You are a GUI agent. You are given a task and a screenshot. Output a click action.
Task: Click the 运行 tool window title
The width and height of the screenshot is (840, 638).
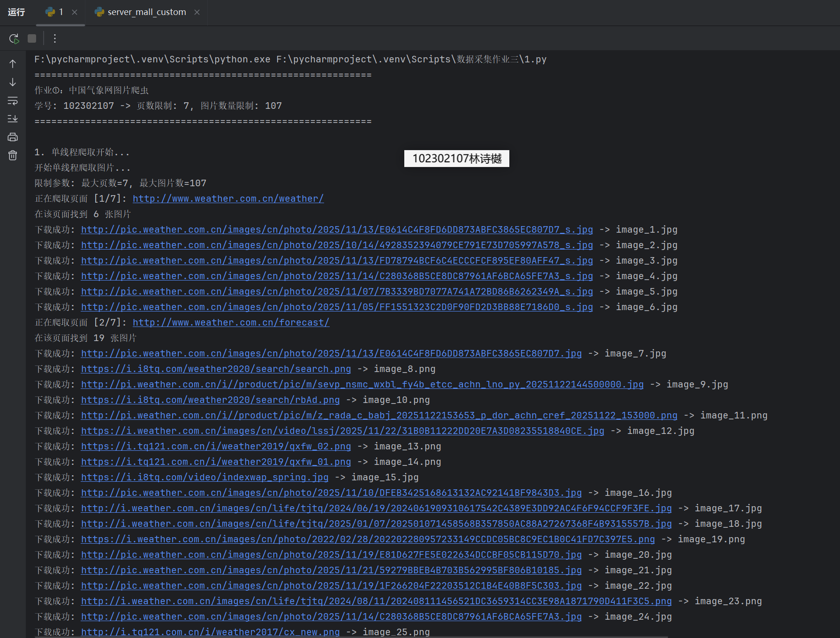pyautogui.click(x=16, y=12)
